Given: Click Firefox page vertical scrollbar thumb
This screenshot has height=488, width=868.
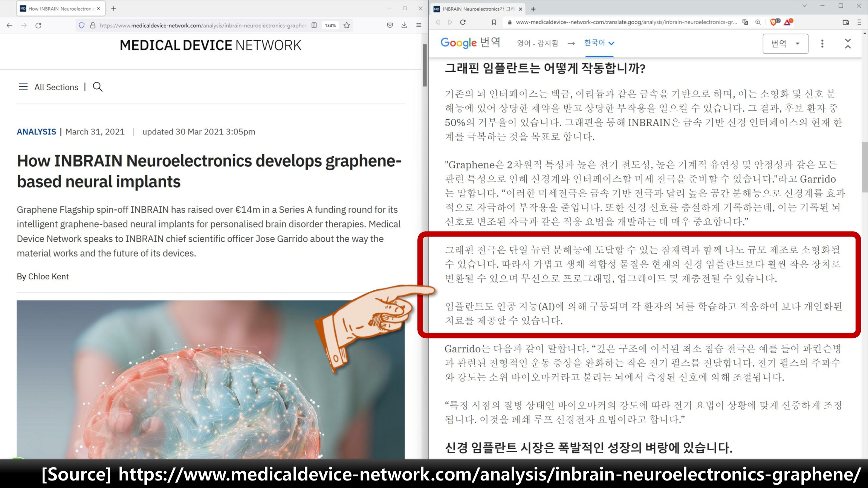Looking at the screenshot, I should click(x=425, y=66).
